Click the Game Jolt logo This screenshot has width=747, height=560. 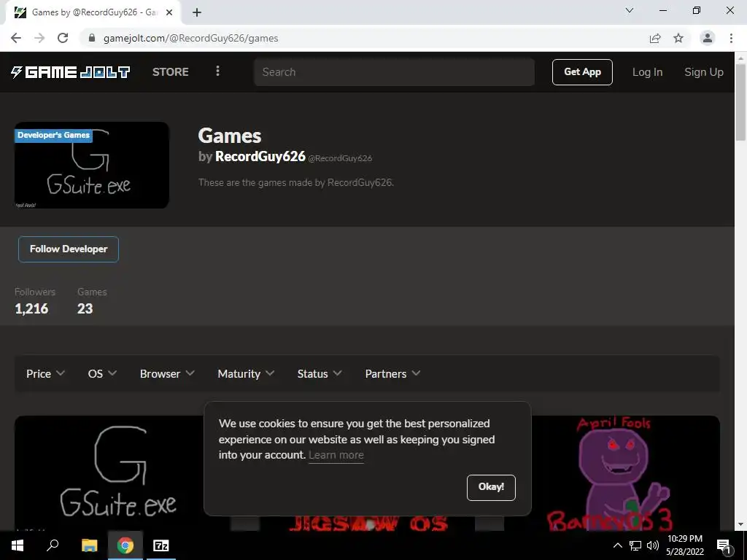(x=71, y=72)
